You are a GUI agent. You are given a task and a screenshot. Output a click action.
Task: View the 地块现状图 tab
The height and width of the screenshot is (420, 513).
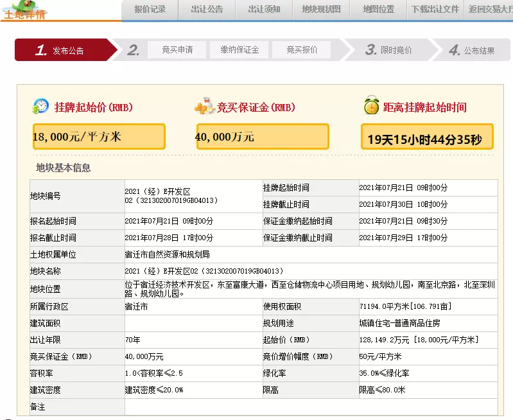pos(321,10)
